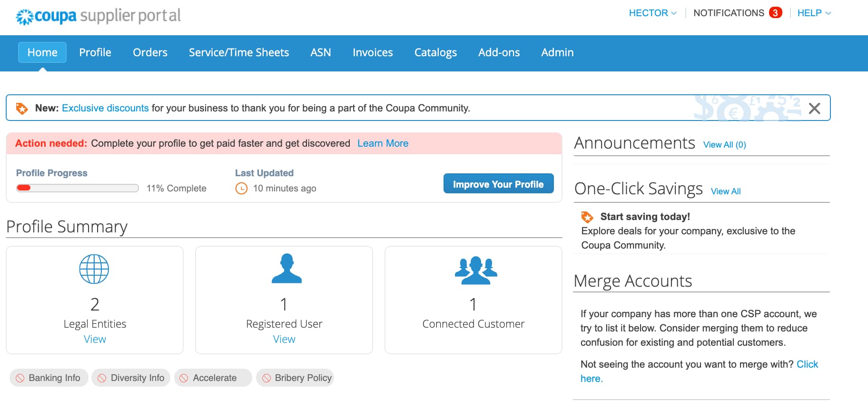
Task: Select the Diversity Info status chip
Action: (131, 378)
